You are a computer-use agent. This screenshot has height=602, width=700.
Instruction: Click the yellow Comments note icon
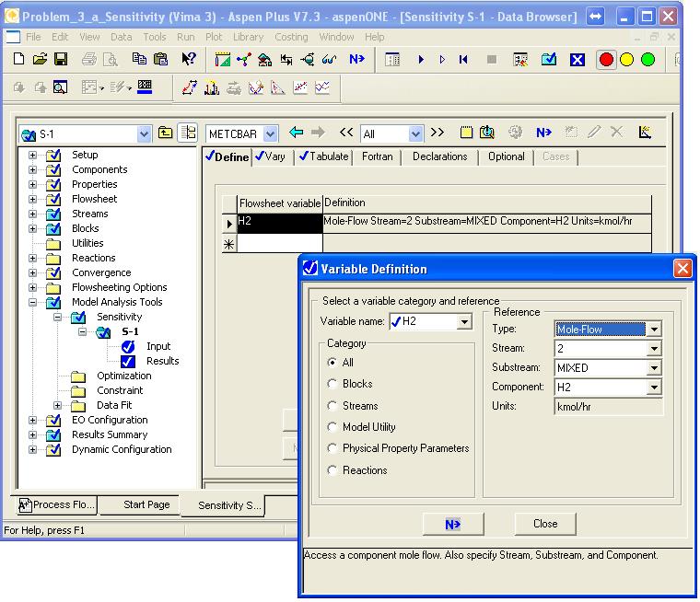[466, 133]
